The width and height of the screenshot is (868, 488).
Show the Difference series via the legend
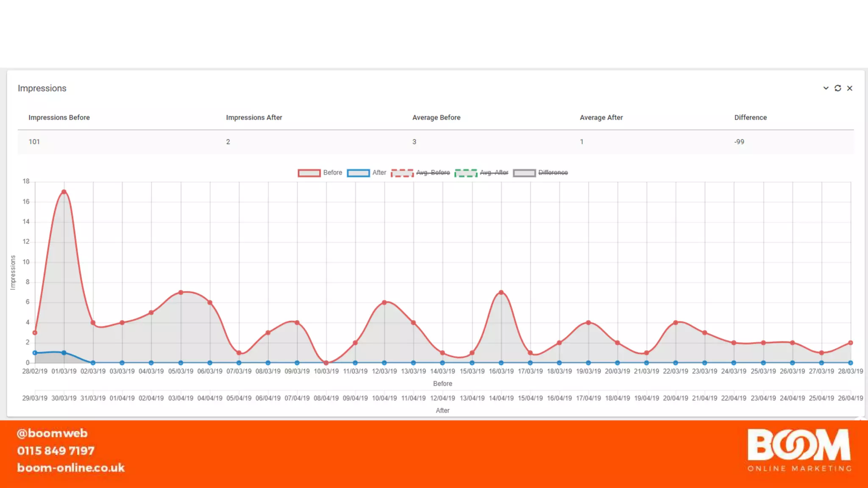point(553,173)
